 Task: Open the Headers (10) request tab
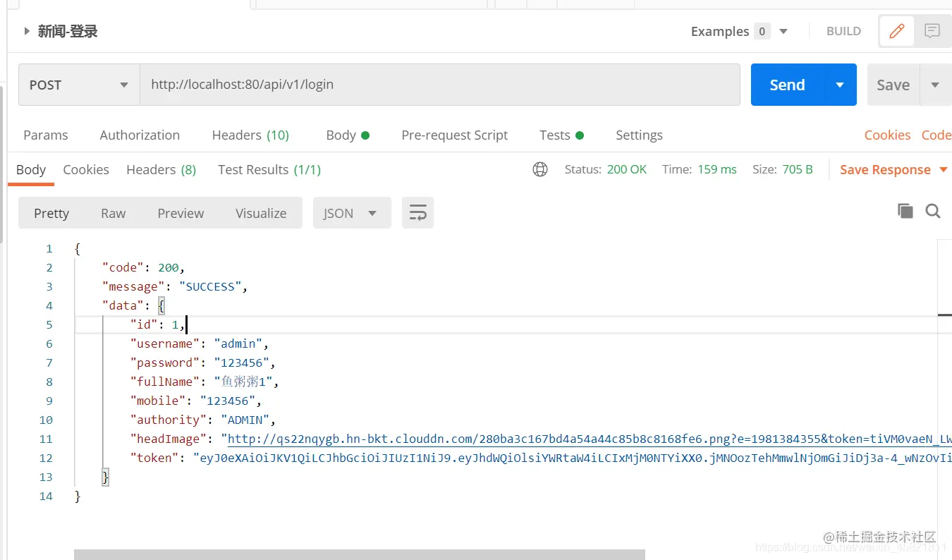point(250,135)
